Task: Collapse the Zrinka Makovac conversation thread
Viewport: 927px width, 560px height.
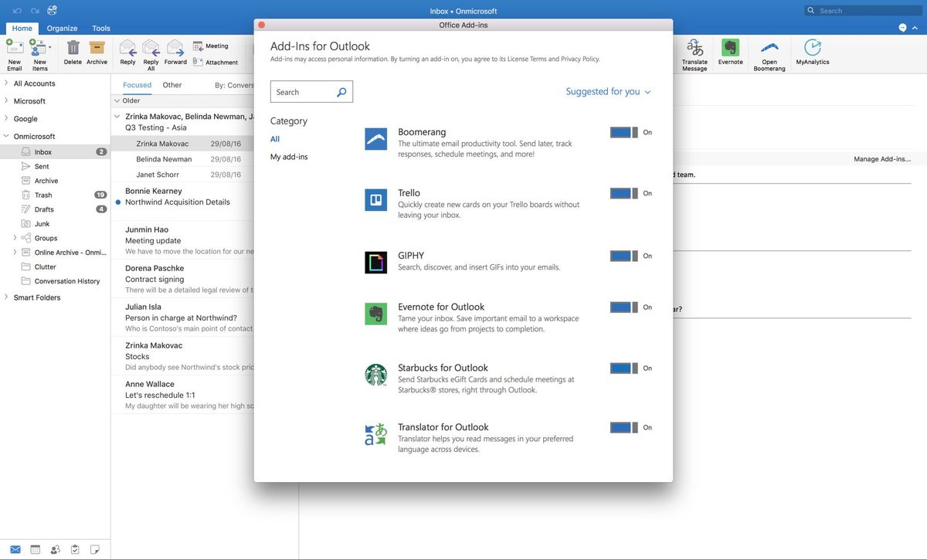Action: pos(117,116)
